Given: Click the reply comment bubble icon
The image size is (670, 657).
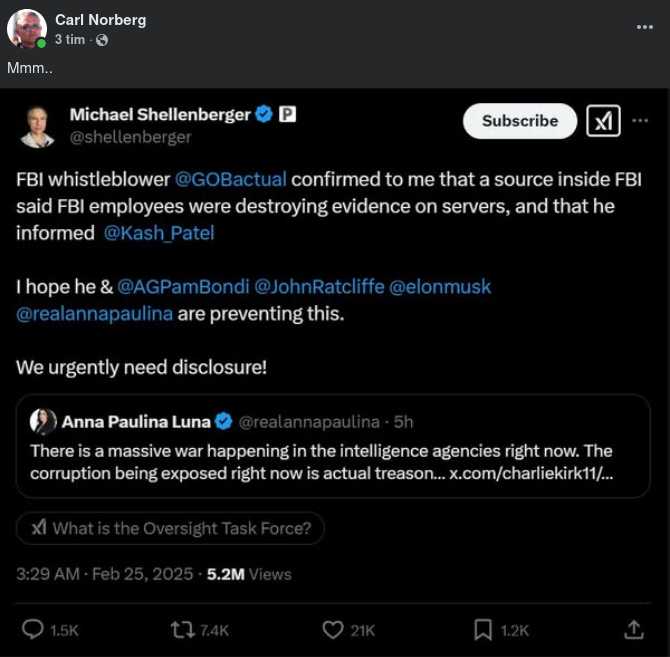Looking at the screenshot, I should tap(33, 629).
